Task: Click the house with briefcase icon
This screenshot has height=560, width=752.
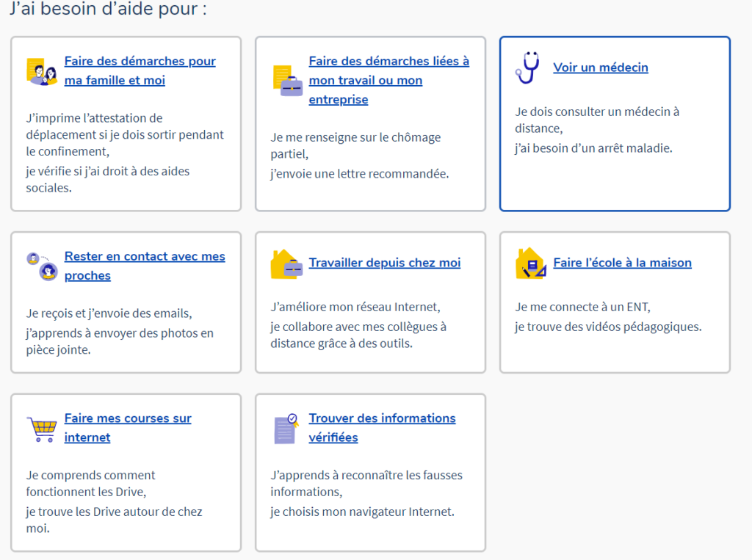Action: pos(286,263)
